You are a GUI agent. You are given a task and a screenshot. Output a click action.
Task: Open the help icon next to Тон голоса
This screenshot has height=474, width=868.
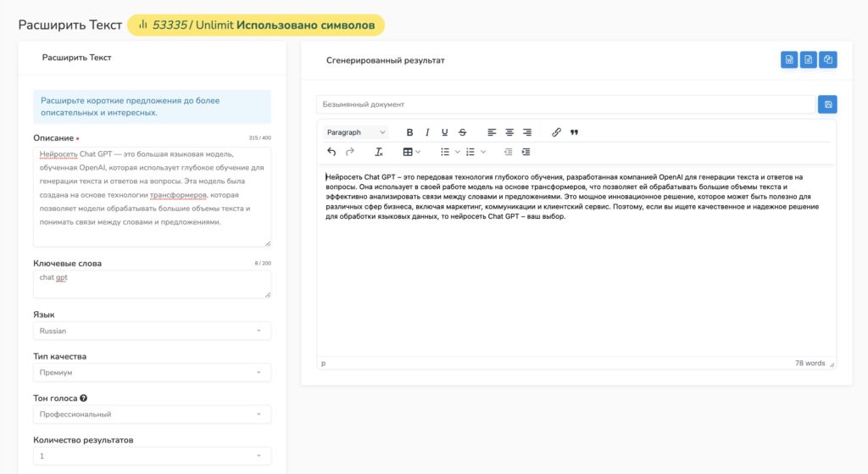pos(84,399)
